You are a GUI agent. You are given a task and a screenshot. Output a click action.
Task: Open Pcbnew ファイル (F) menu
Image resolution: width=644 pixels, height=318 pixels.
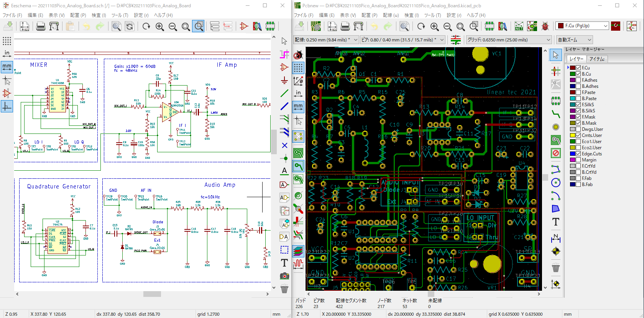coord(303,15)
